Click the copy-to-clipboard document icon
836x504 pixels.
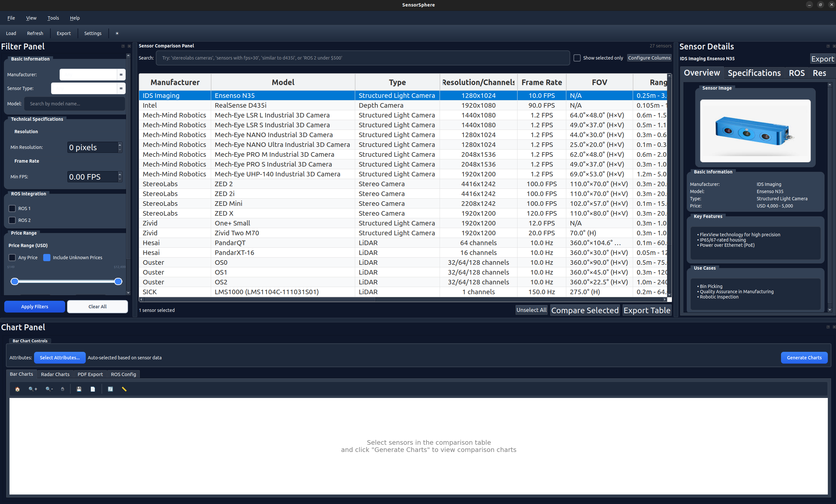coord(93,389)
